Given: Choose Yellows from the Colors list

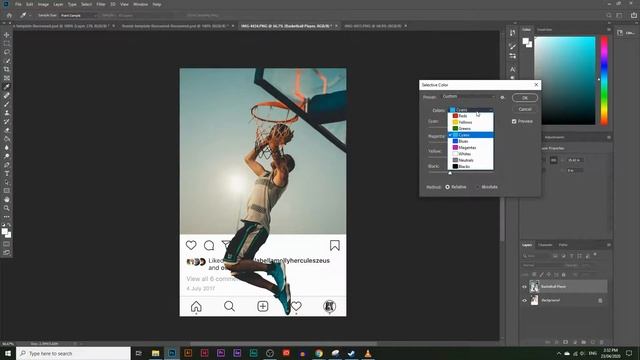Looking at the screenshot, I should (x=471, y=122).
